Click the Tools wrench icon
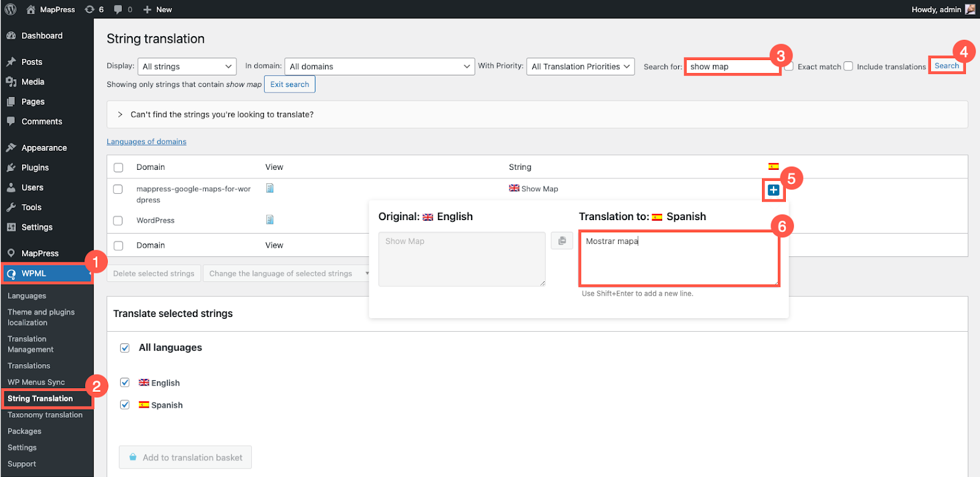The image size is (980, 477). [11, 207]
